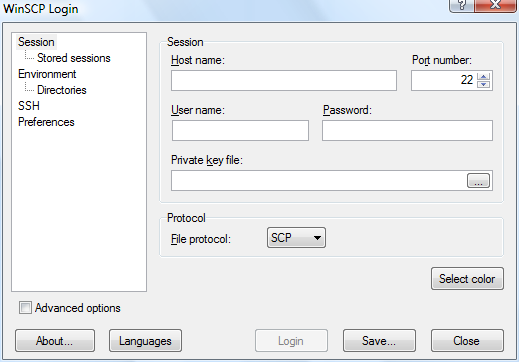519x362 pixels.
Task: Enable the Advanced options checkbox
Action: 25,308
